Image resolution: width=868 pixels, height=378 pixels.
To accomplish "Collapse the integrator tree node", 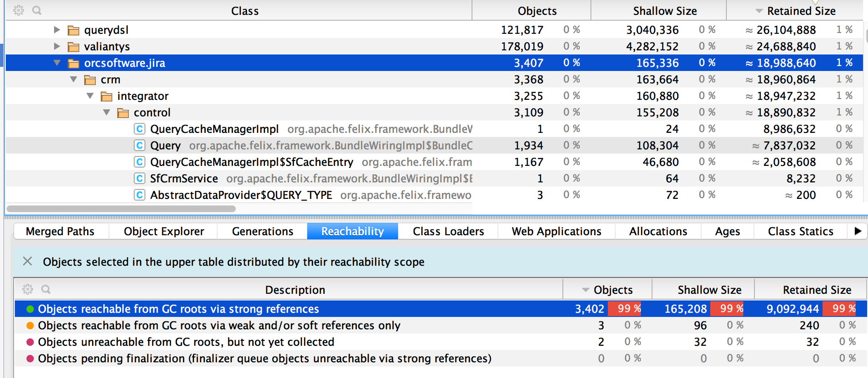I will coord(90,96).
